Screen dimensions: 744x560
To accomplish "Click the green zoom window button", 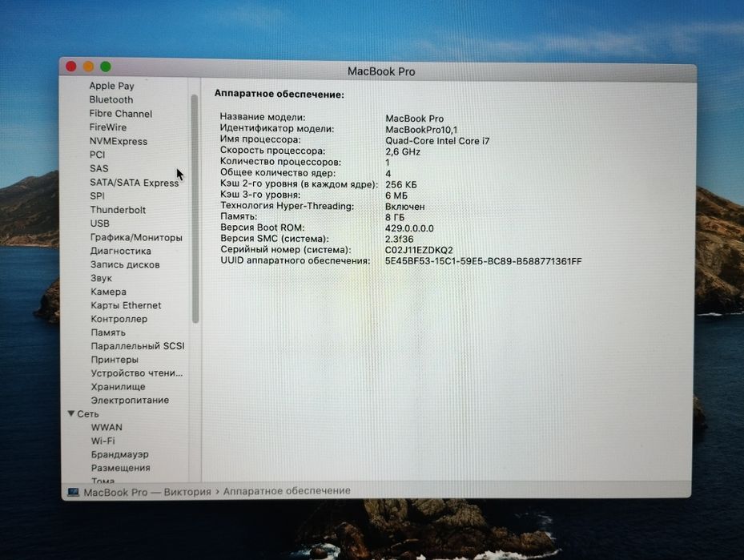I will point(106,66).
